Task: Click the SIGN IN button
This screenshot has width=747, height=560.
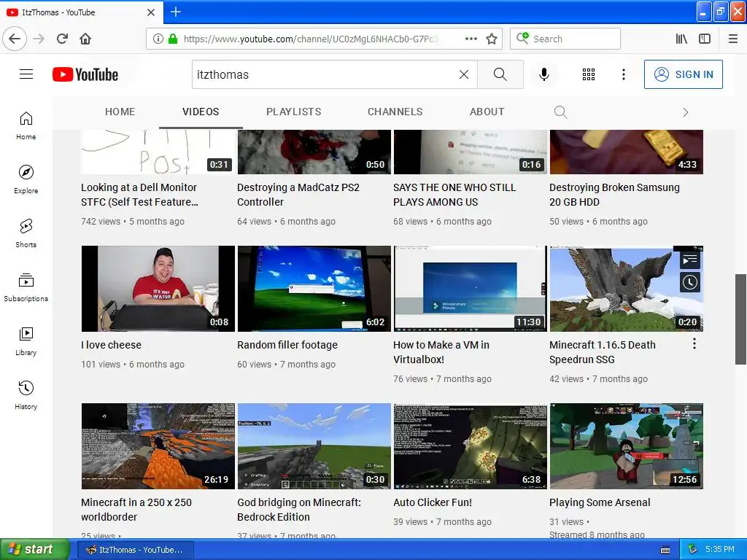Action: pyautogui.click(x=683, y=74)
